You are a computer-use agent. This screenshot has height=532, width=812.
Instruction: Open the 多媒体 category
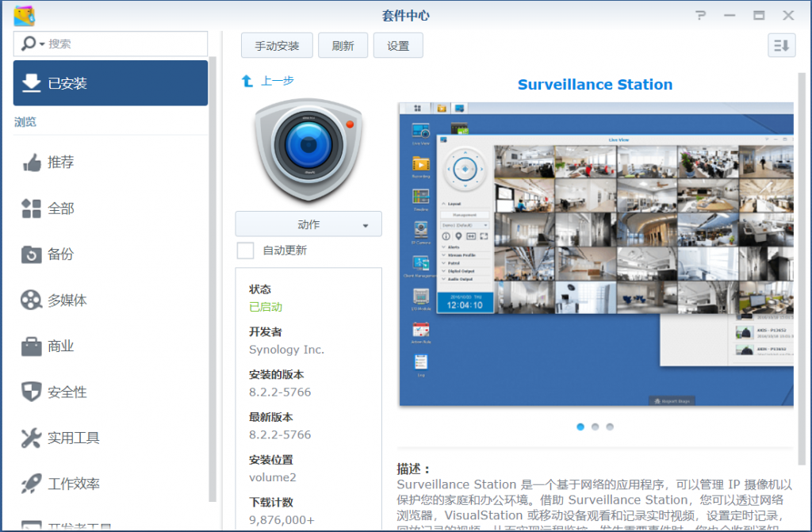tap(110, 300)
